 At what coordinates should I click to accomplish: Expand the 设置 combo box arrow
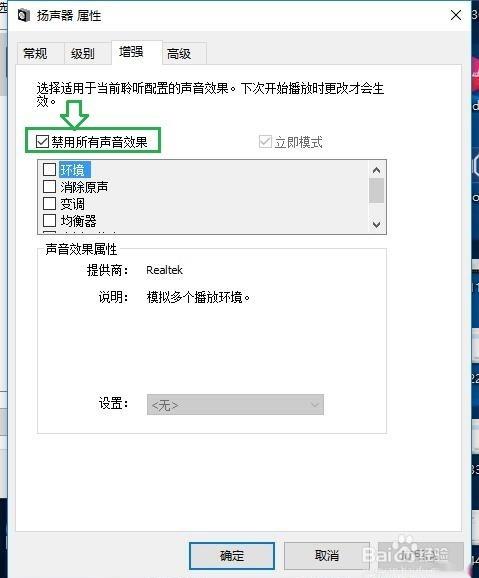pos(315,405)
